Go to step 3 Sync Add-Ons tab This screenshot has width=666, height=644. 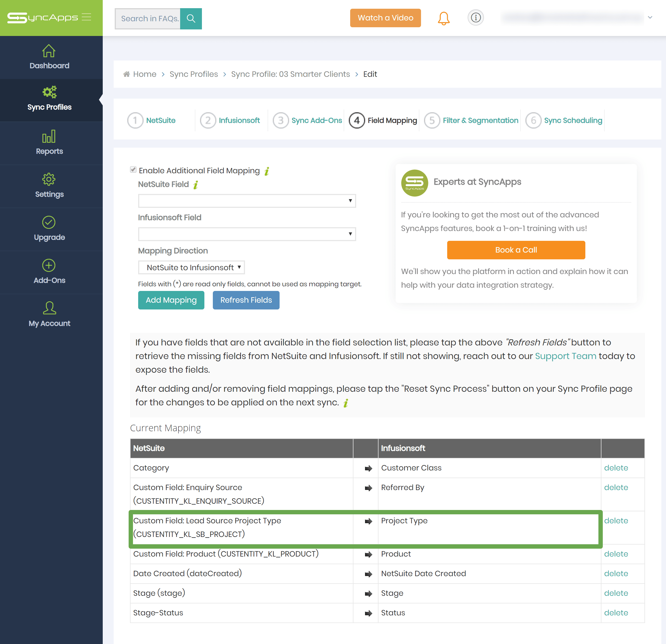[x=307, y=120]
